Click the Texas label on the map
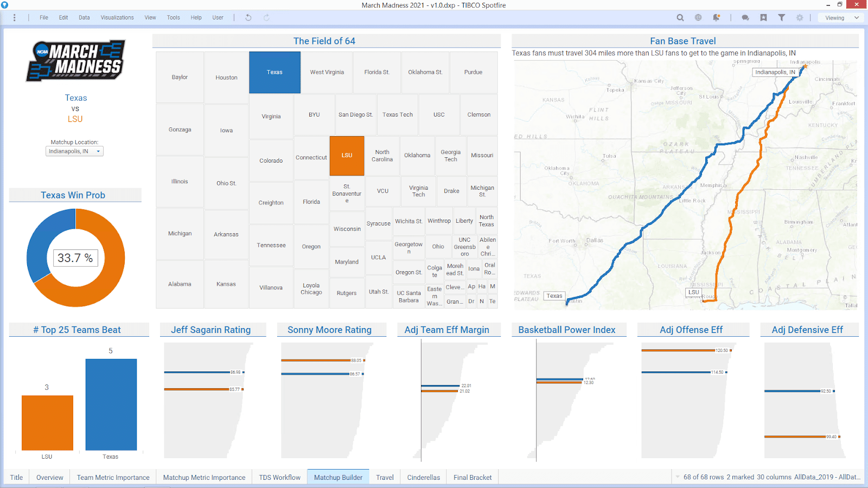Screen dimensions: 868x488 coord(554,296)
